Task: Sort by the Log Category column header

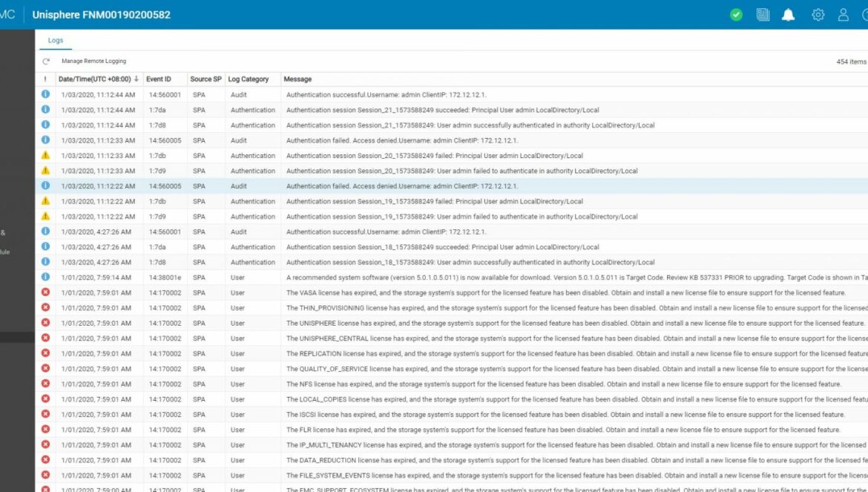Action: click(x=248, y=79)
